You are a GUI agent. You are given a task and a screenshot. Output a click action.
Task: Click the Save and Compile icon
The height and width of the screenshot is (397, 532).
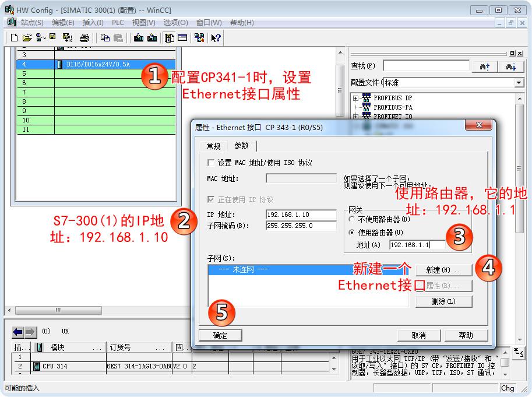point(67,38)
